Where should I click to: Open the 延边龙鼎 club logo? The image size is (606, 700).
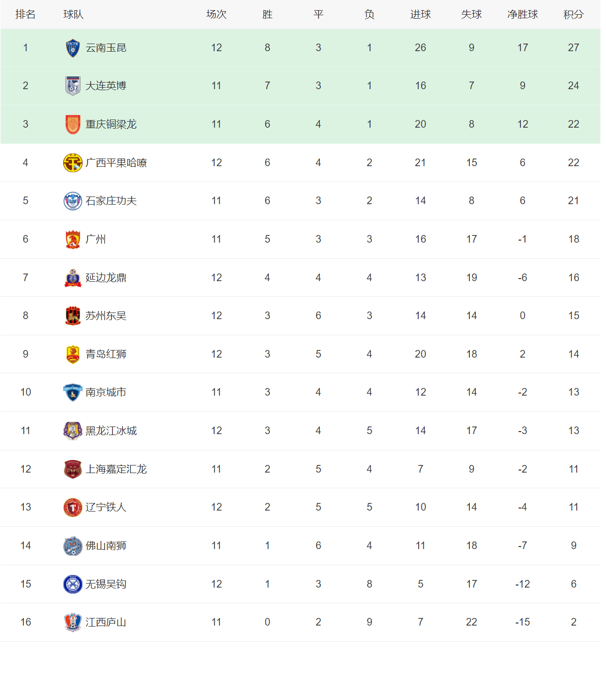click(73, 278)
